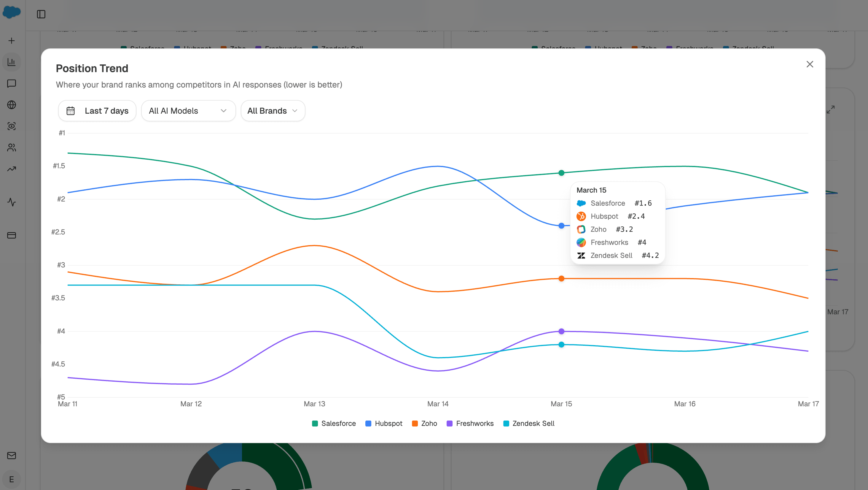Toggle the sidebar panel icon
868x490 pixels.
coord(41,14)
